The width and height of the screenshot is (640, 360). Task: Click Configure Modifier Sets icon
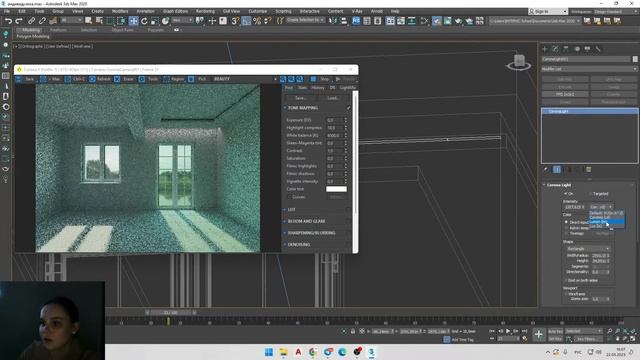tap(588, 169)
